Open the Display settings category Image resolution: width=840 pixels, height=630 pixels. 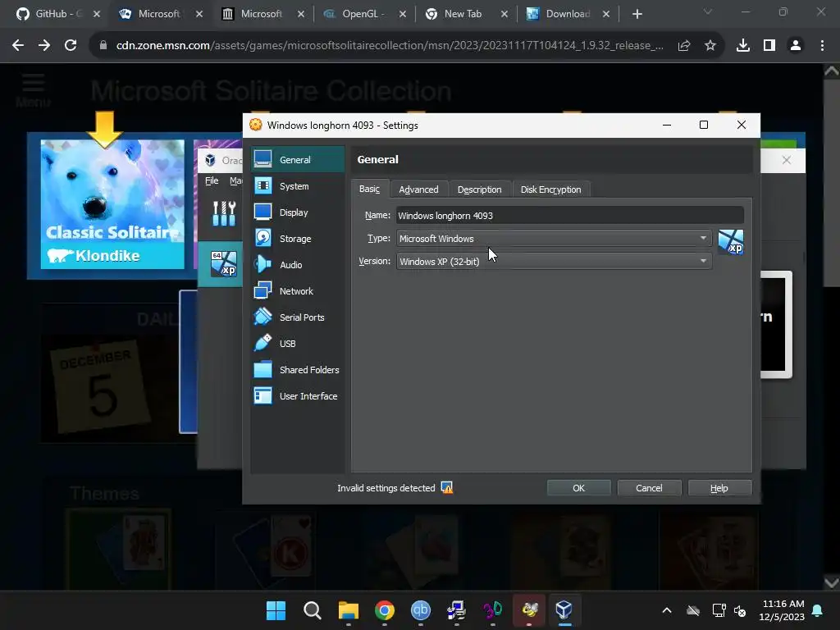pyautogui.click(x=297, y=212)
